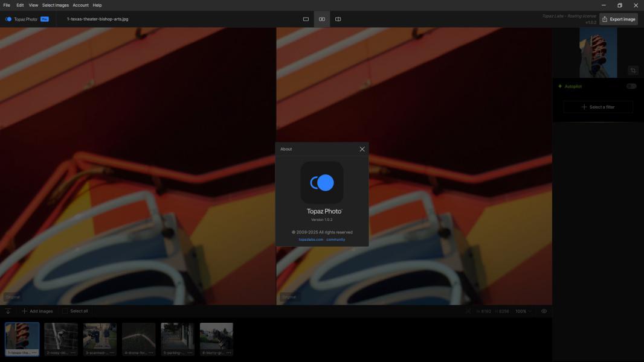Screen dimensions: 644x362
Task: Click the Topaz Photo logo in About dialog
Action: click(322, 183)
